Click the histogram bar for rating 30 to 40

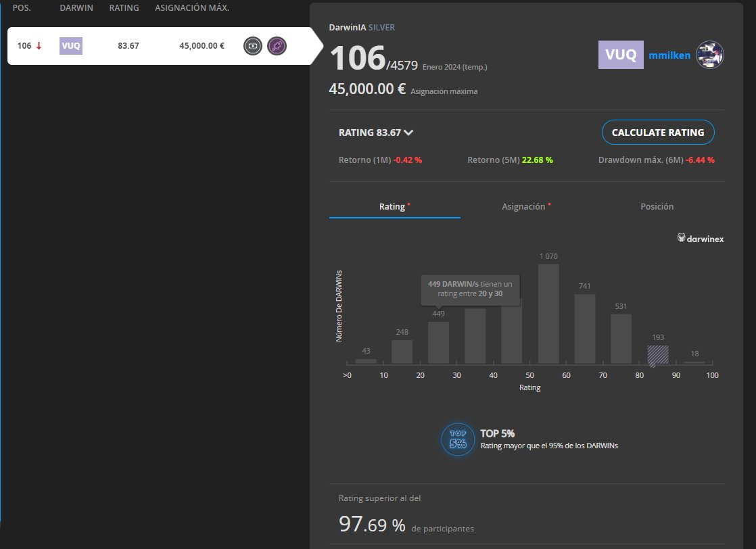pos(475,336)
